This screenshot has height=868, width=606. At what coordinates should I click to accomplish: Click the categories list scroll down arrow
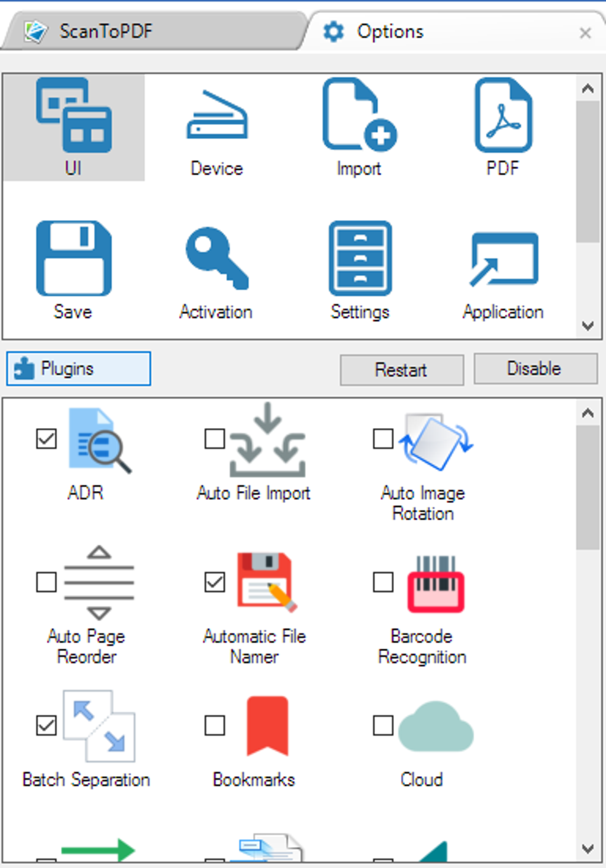click(x=588, y=326)
